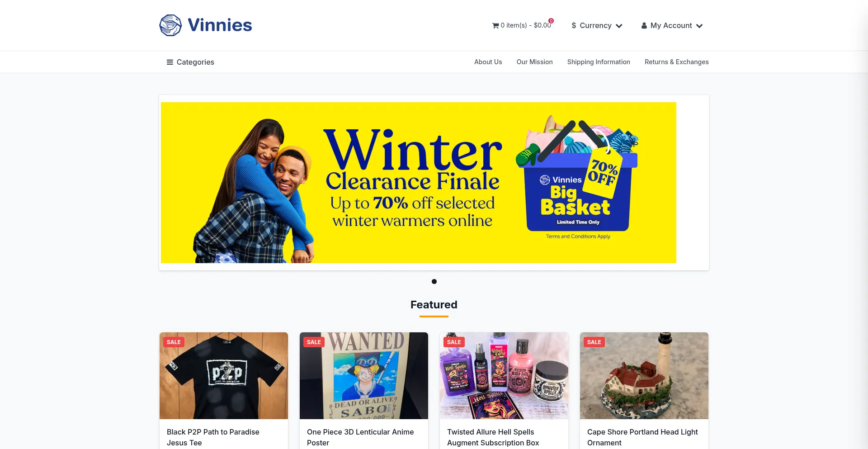
Task: Expand the My Account dropdown chevron
Action: tap(699, 26)
